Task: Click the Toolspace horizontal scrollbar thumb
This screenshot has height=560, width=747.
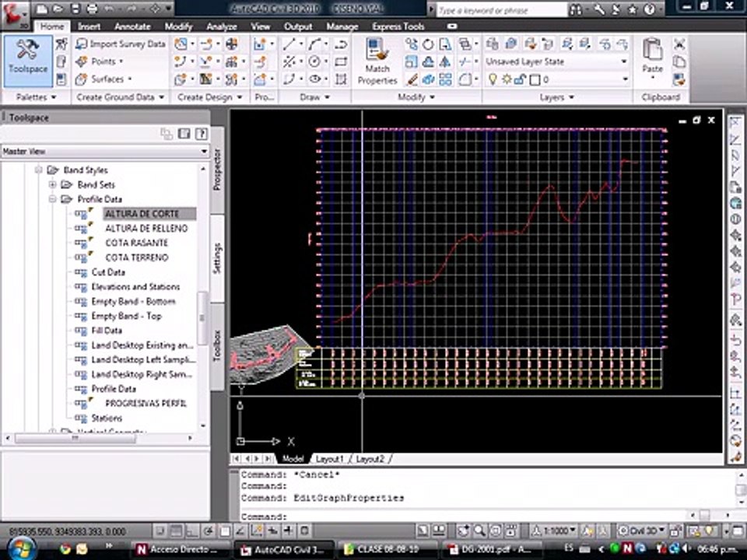Action: (75, 438)
